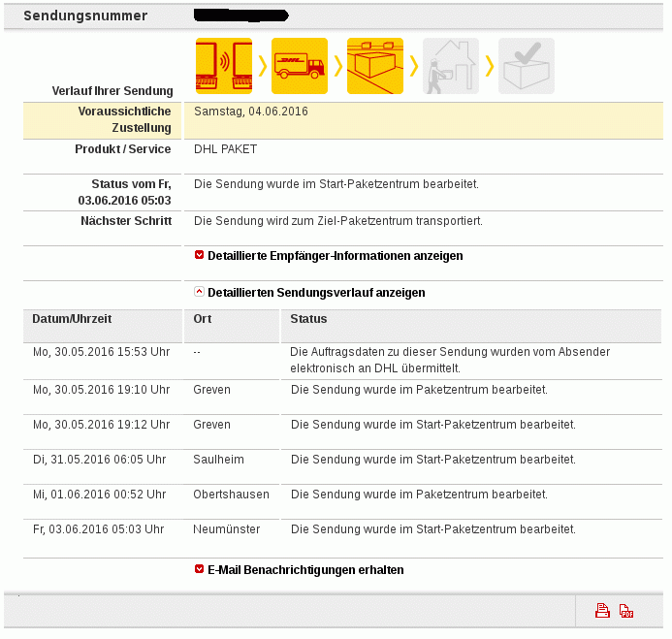Click the Datum/Uhrzeit column header
This screenshot has width=672, height=639.
[x=103, y=326]
